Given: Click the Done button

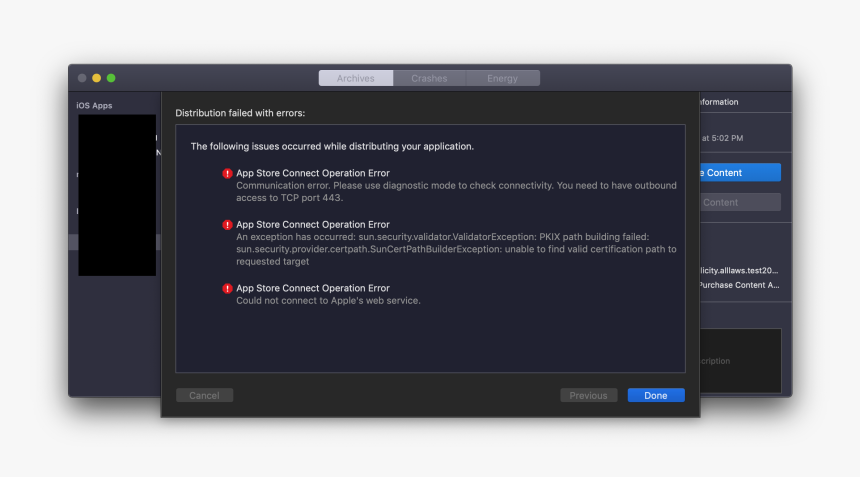Looking at the screenshot, I should (x=656, y=395).
